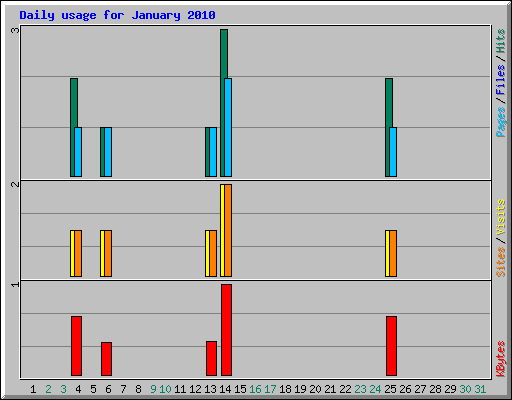Click day label '22' on the x-axis
This screenshot has height=400, width=512.
click(345, 389)
